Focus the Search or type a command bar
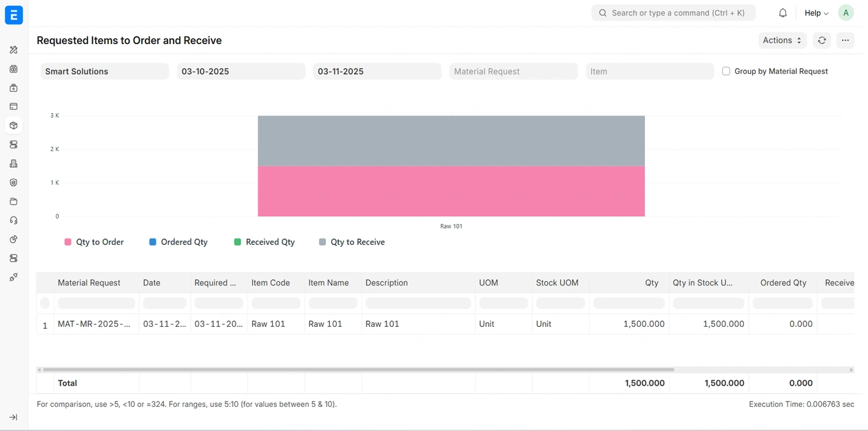 674,13
